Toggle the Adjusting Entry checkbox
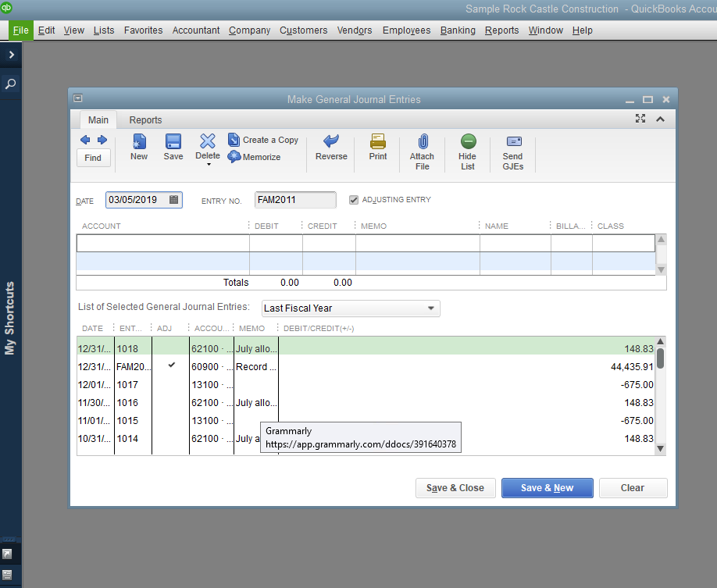Screen dimensions: 717x588 354,200
